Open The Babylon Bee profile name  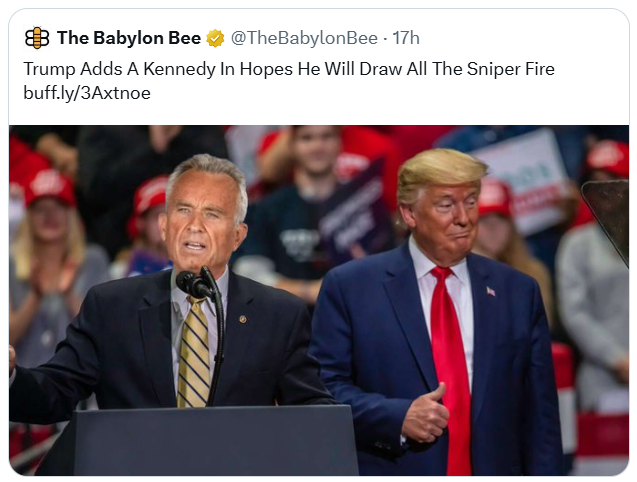point(130,38)
